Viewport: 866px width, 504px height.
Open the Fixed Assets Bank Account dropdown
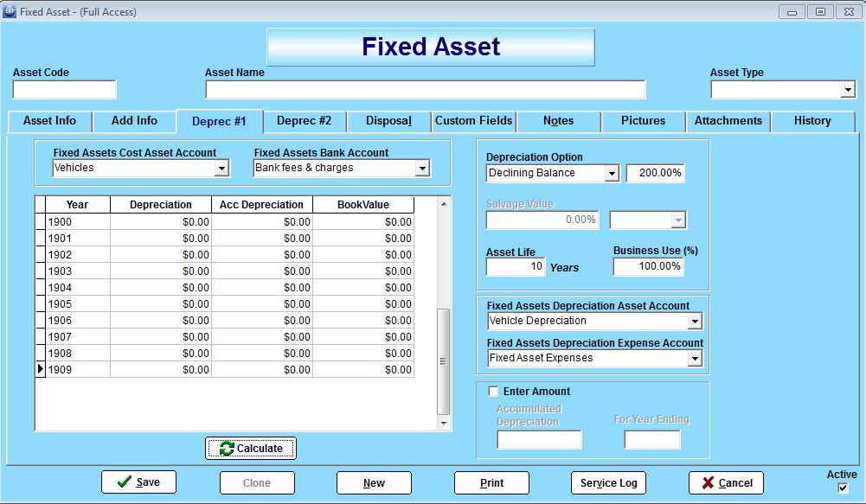pyautogui.click(x=423, y=169)
